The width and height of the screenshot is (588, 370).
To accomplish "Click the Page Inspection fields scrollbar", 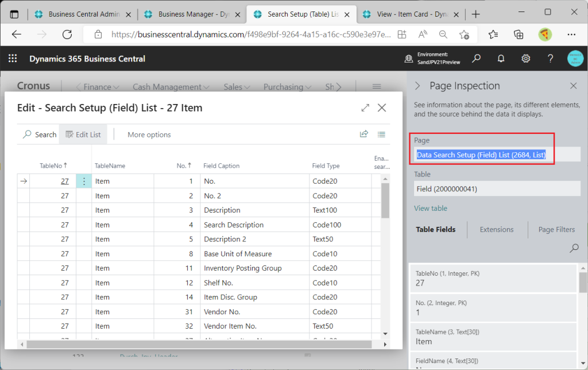I will (x=583, y=283).
